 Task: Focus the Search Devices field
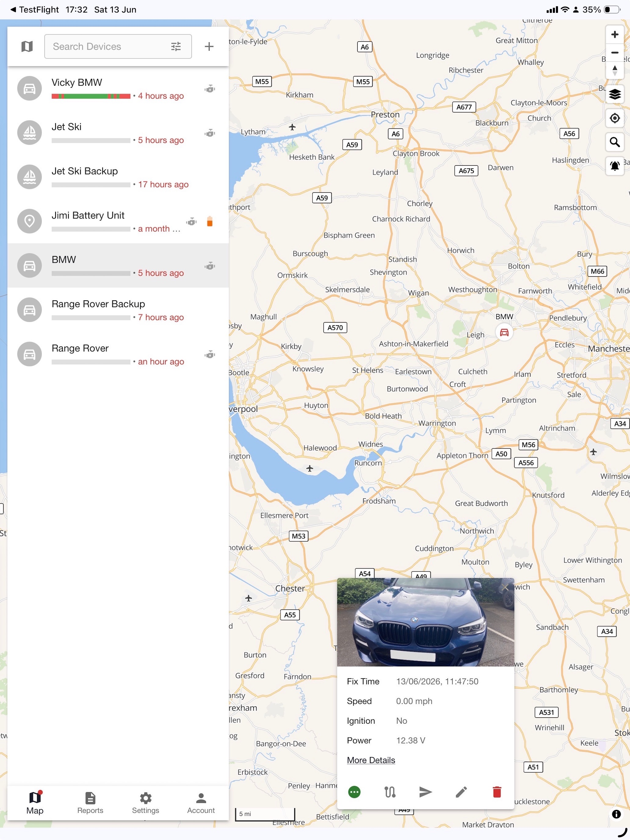(118, 46)
